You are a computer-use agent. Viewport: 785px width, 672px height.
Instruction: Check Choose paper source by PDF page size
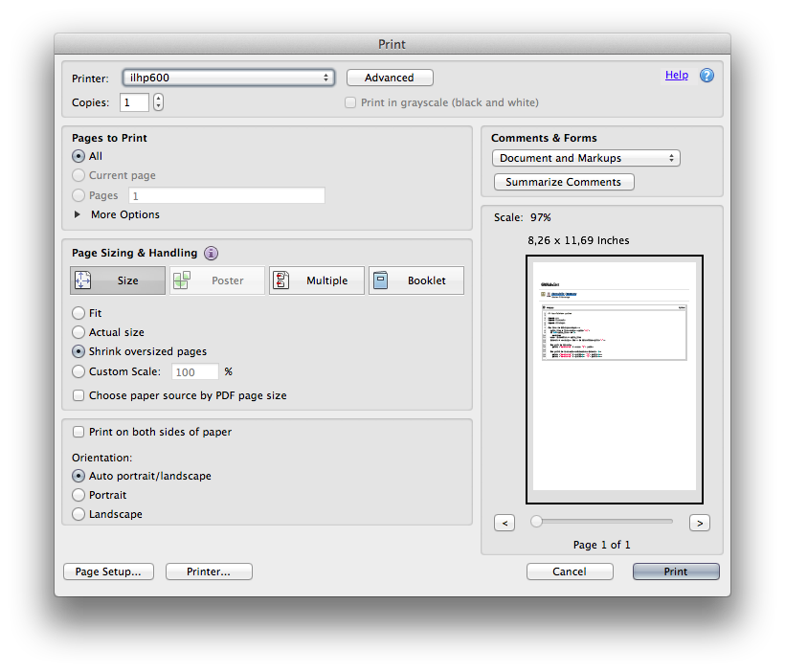(79, 395)
